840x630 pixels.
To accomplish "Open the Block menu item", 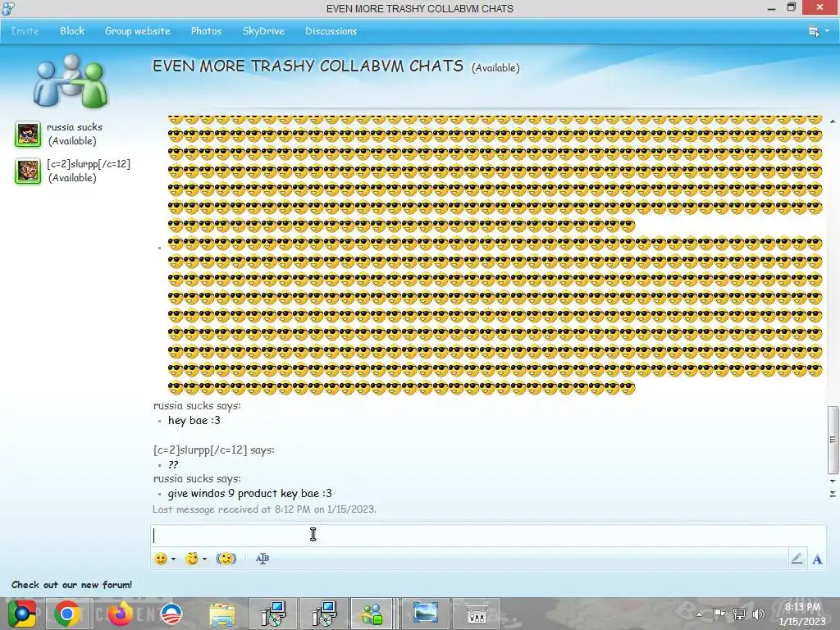I will point(72,31).
